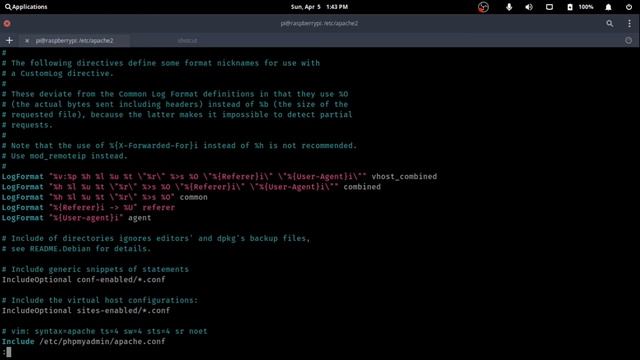Click the vim command-line cursor
Image resolution: width=640 pixels, height=360 pixels.
tap(9, 352)
